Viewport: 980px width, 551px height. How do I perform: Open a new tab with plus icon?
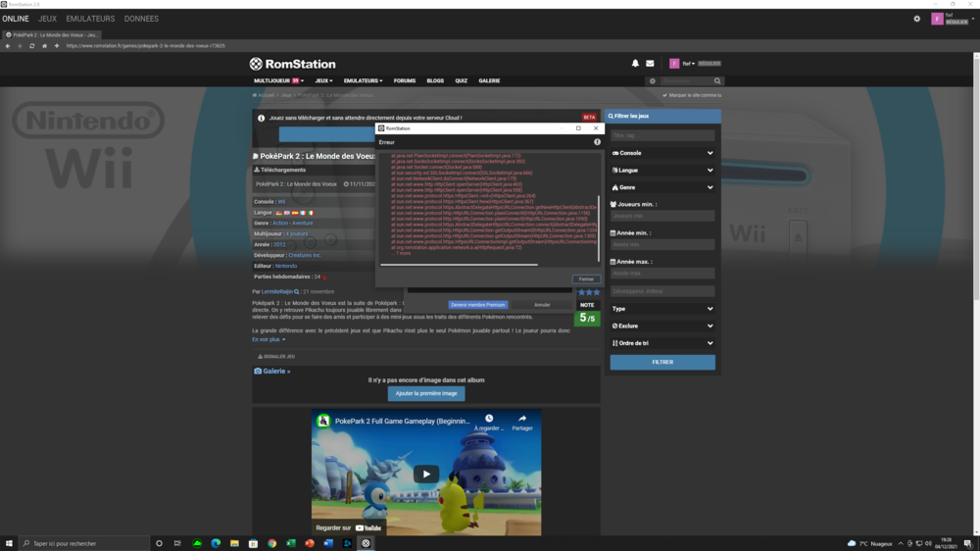pyautogui.click(x=56, y=46)
